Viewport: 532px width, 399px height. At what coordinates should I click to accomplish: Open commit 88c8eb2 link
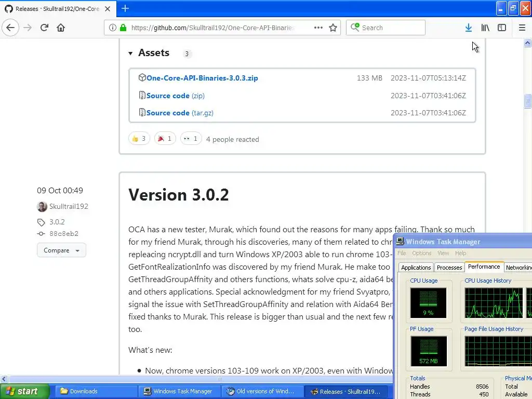pyautogui.click(x=64, y=234)
